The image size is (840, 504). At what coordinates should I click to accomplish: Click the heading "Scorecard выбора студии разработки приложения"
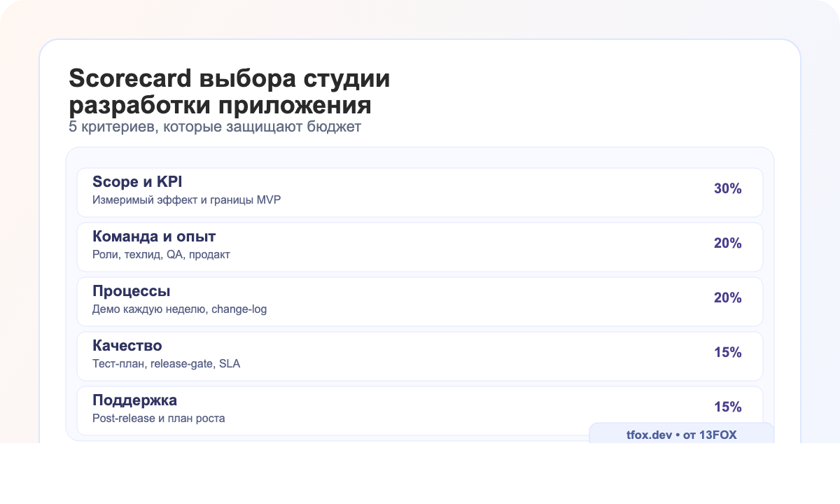coord(230,92)
